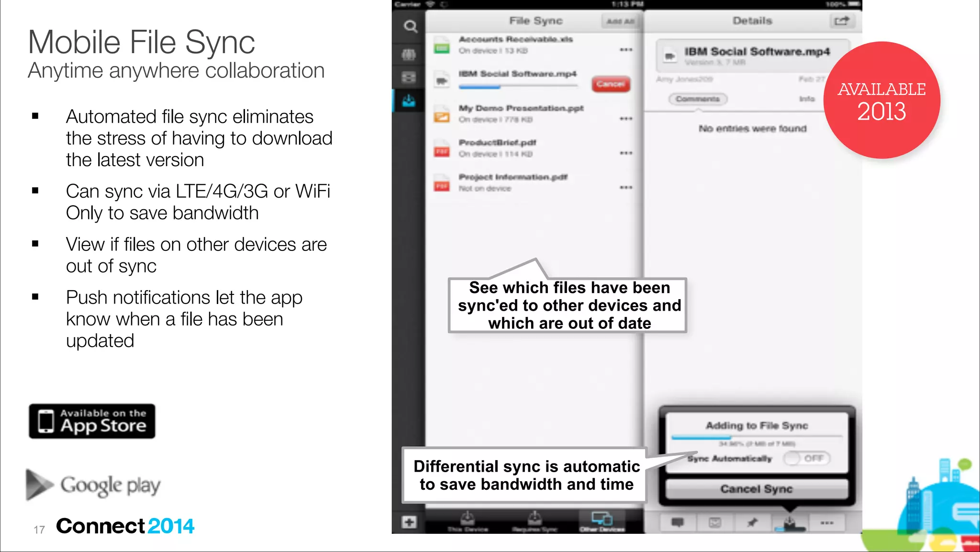Click the author name Amy Jones209

(684, 79)
